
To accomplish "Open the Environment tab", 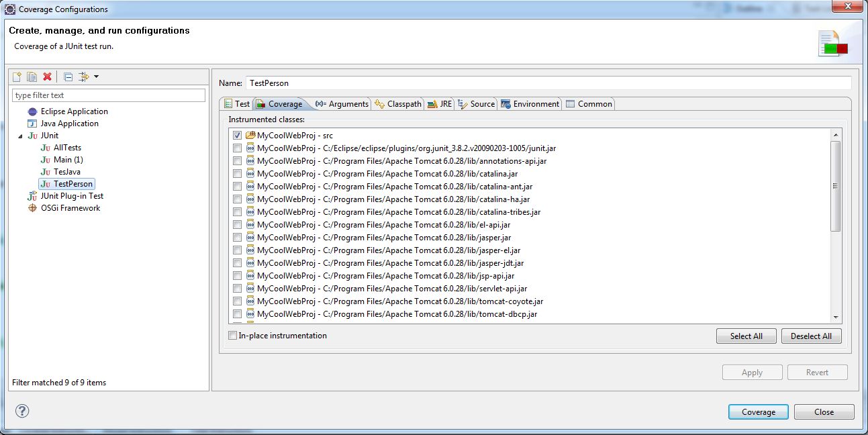I will pos(530,104).
